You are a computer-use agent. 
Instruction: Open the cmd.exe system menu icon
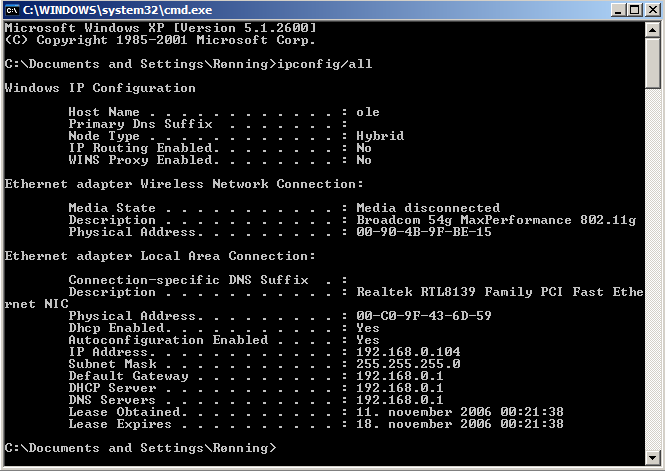[x=12, y=10]
